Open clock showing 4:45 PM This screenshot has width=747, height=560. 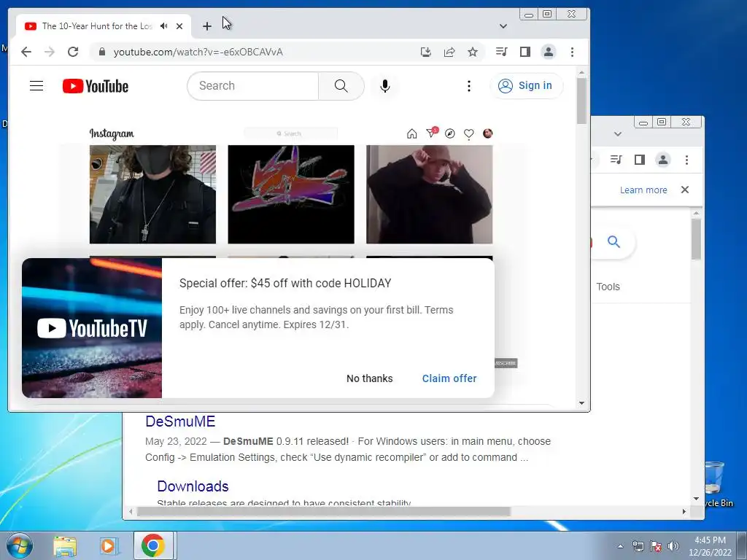[710, 546]
